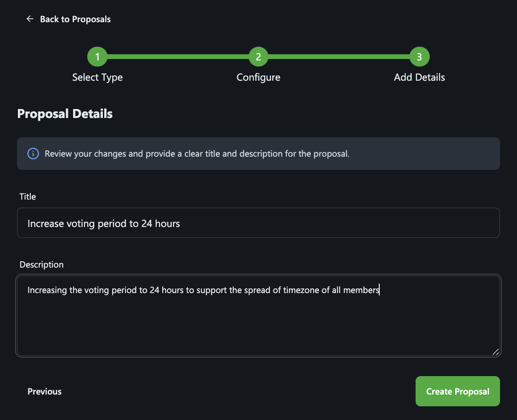Screen dimensions: 517x420
Task: Select step 1 circle in stepper
Action: coord(97,57)
